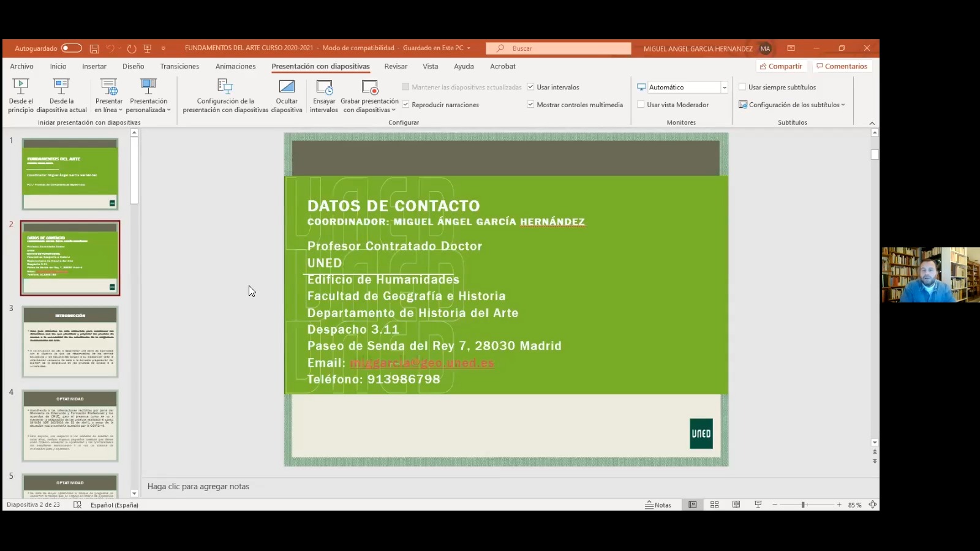Open Presentación personalizada menu

point(149,96)
